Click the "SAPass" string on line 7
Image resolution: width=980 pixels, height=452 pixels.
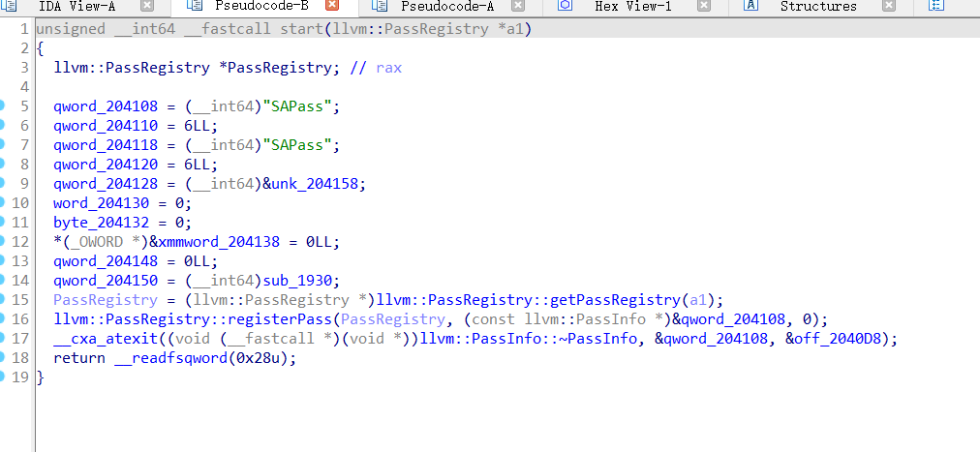[x=297, y=145]
